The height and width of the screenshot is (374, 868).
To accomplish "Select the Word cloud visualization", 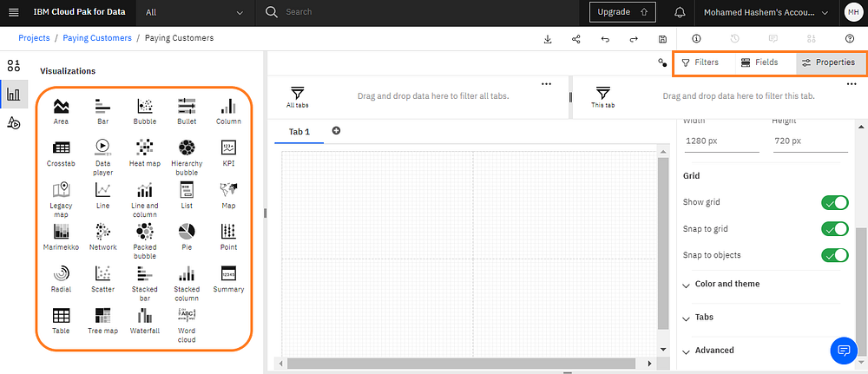I will click(x=187, y=325).
